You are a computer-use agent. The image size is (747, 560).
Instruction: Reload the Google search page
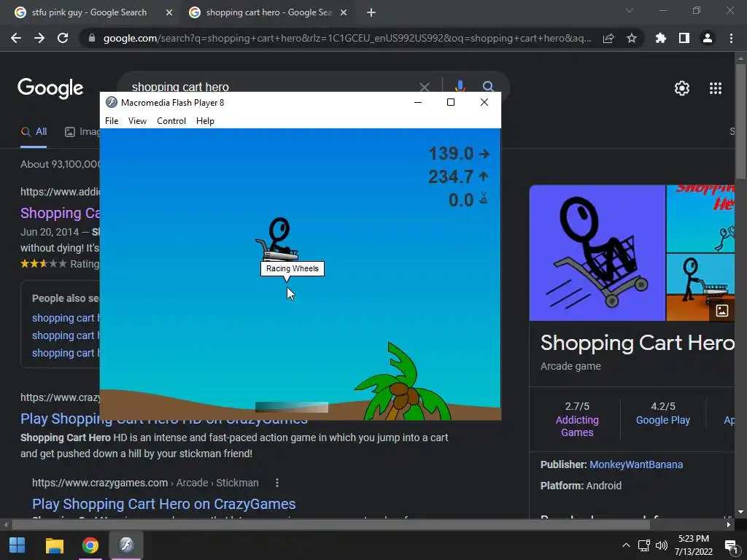coord(63,38)
